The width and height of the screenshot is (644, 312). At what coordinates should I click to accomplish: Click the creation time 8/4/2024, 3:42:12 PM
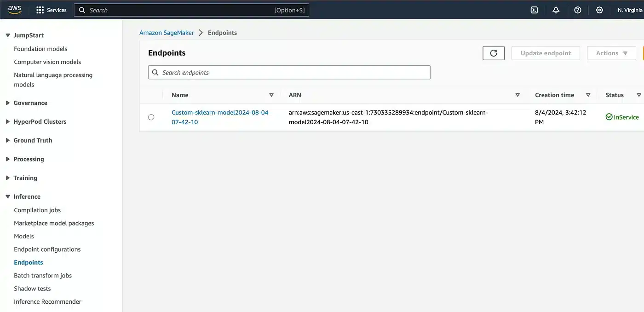point(560,117)
